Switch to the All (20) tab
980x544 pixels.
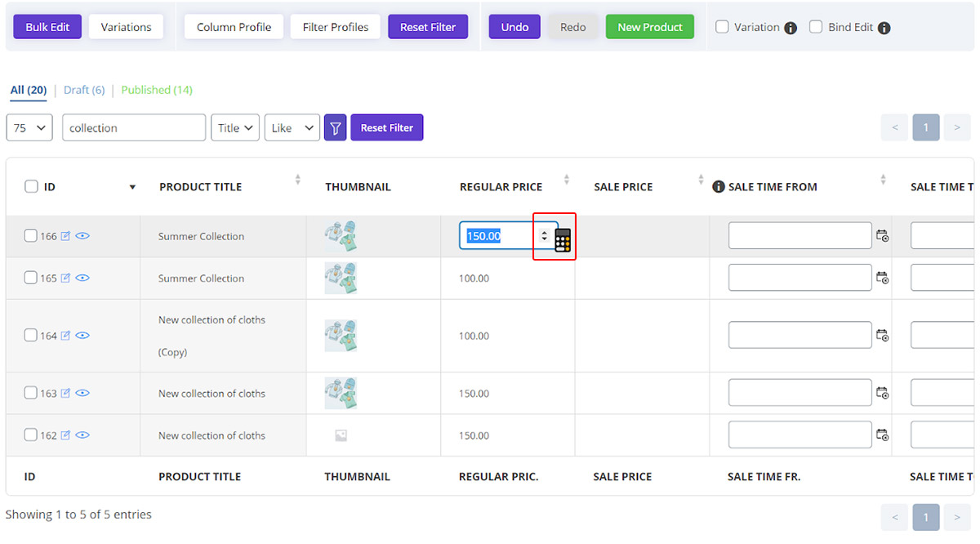[x=29, y=90]
